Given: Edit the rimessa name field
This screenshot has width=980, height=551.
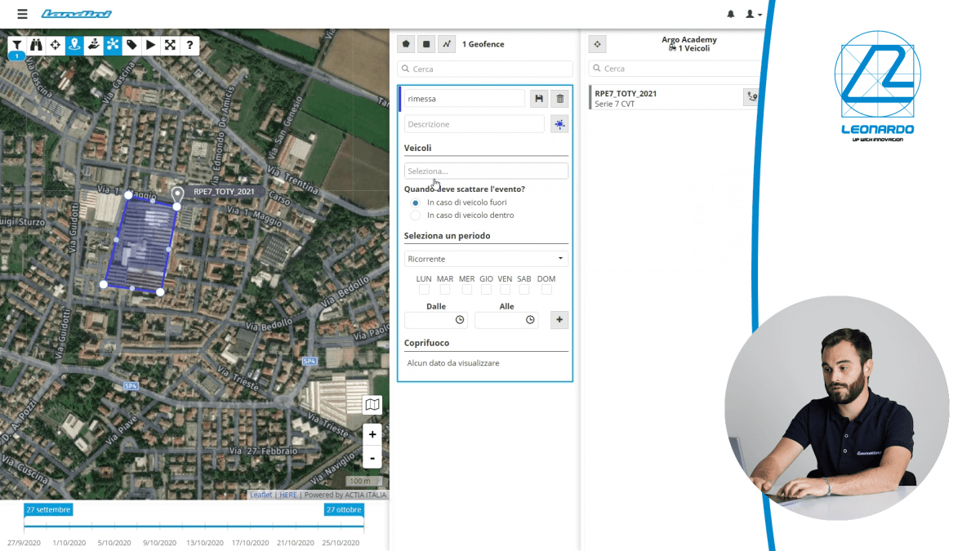Looking at the screenshot, I should point(464,99).
